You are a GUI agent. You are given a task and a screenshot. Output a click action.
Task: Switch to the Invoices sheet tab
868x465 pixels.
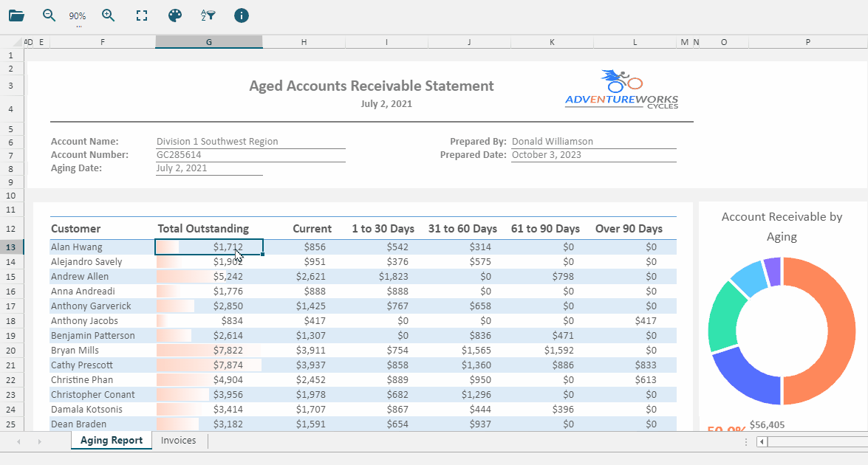tap(179, 441)
